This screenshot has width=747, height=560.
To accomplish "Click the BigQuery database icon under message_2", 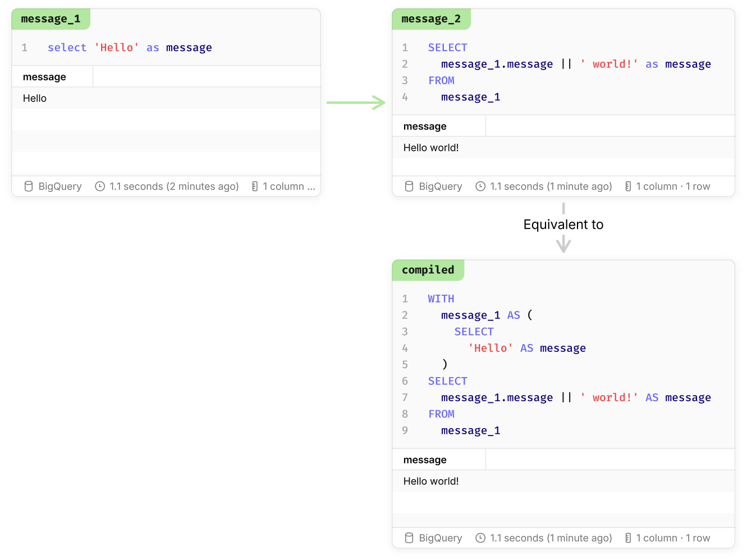I will [409, 186].
